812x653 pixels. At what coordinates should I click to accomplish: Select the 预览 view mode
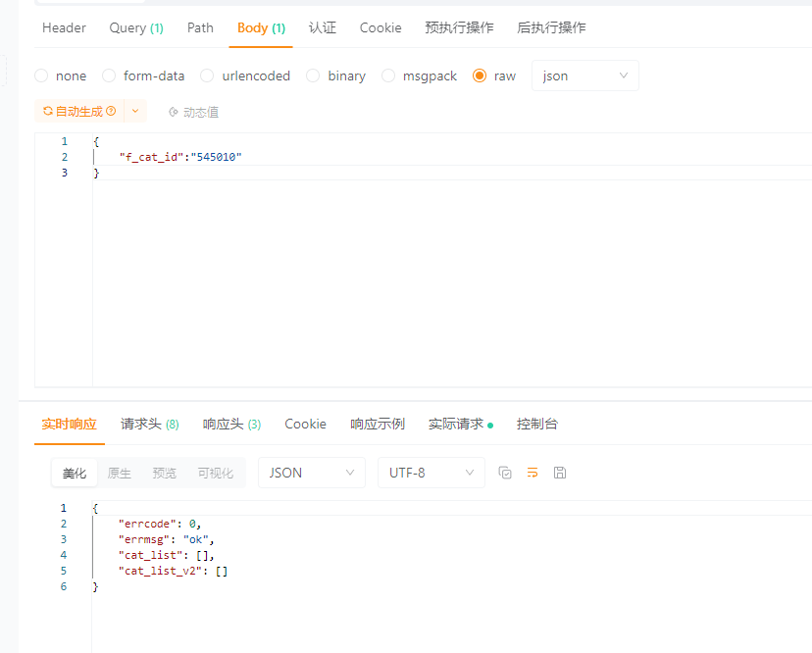(x=164, y=473)
